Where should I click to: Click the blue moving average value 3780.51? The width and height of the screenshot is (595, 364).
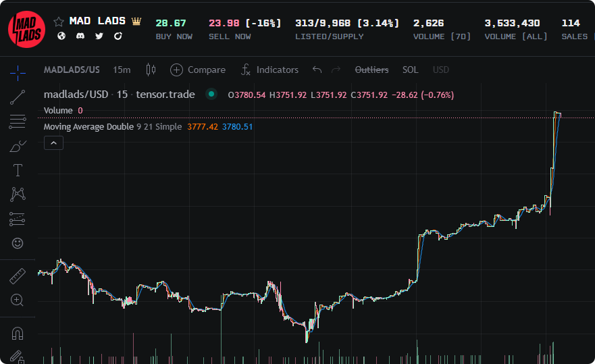tap(238, 127)
